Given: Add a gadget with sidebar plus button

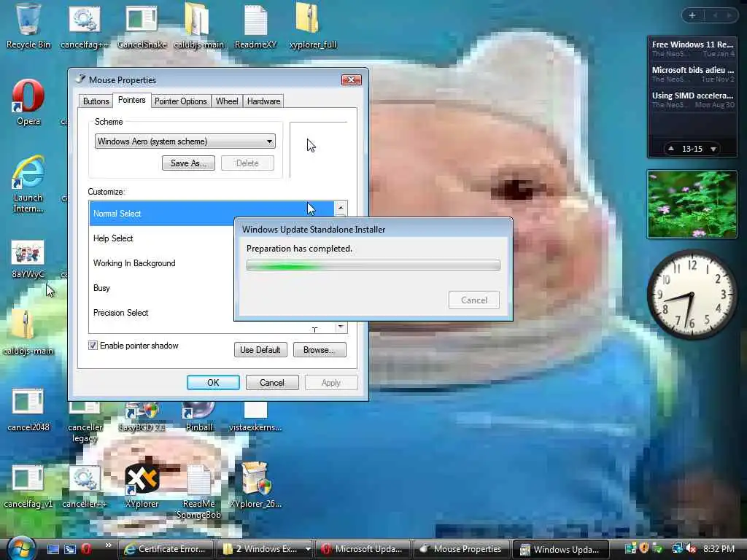Looking at the screenshot, I should pyautogui.click(x=692, y=15).
